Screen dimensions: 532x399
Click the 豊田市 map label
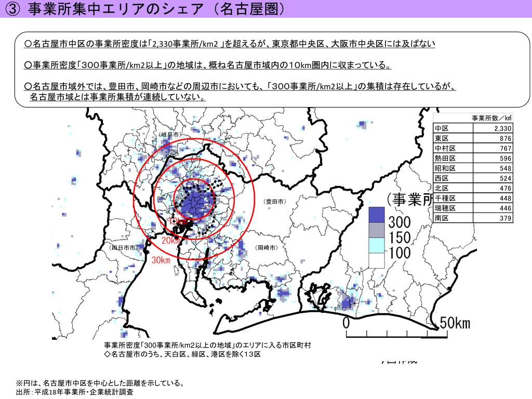coord(275,202)
